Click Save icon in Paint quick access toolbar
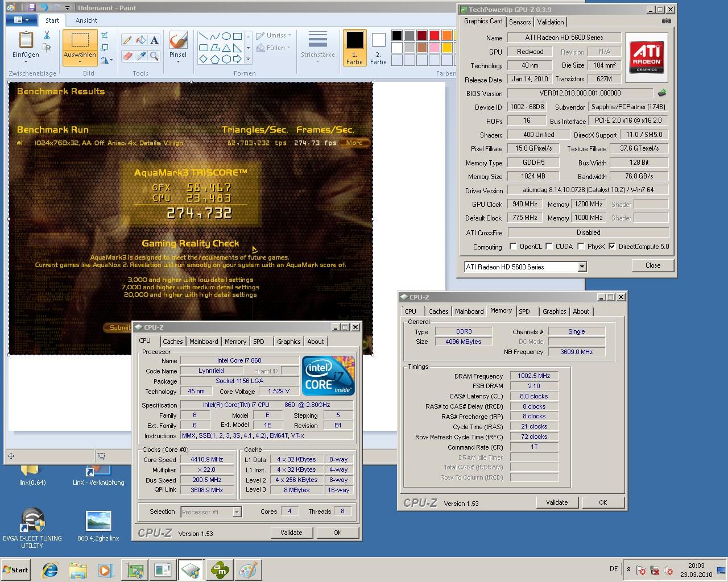This screenshot has width=728, height=582. 32,7
